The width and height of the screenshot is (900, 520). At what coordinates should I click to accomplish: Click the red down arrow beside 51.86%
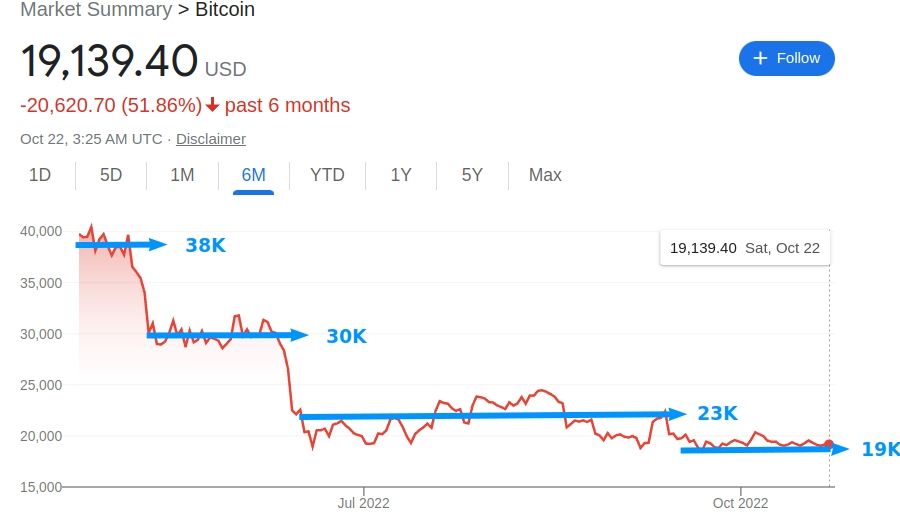(212, 105)
